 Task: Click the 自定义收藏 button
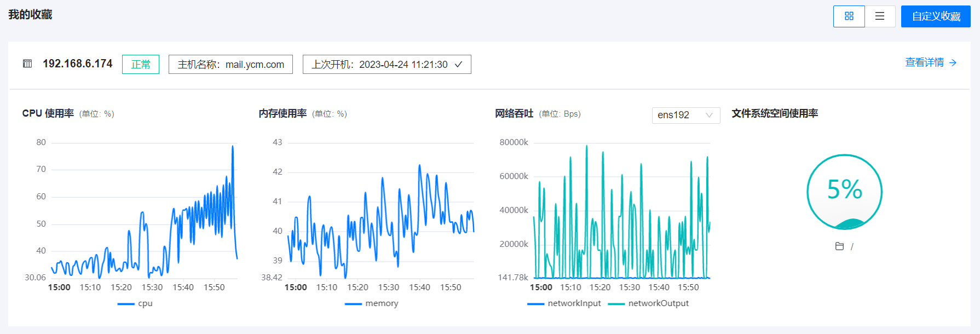coord(936,16)
